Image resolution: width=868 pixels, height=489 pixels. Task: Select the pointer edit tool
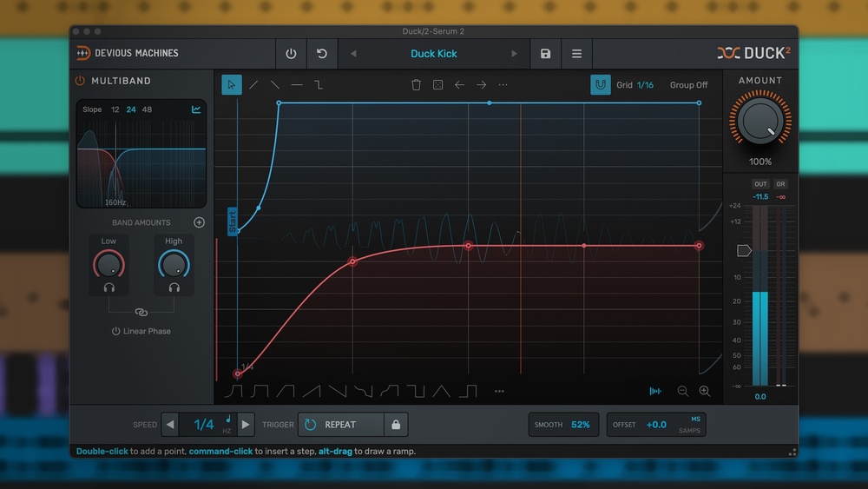tap(232, 84)
